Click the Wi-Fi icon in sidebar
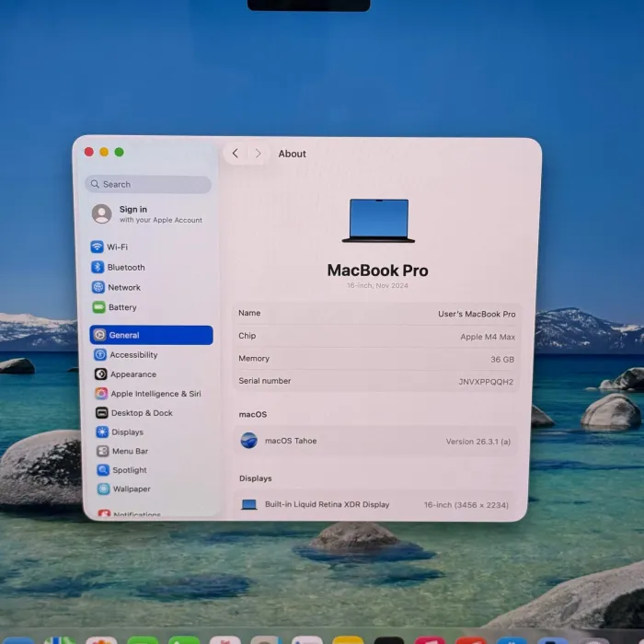Image resolution: width=644 pixels, height=644 pixels. pyautogui.click(x=98, y=247)
